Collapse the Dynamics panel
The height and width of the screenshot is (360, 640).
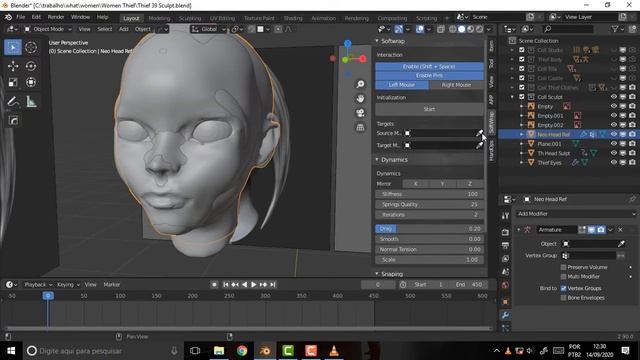[x=377, y=160]
